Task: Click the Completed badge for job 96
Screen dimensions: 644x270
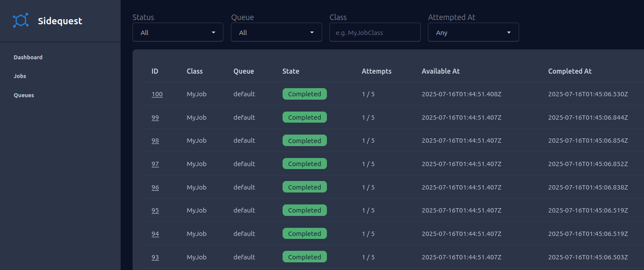Action: (304, 187)
